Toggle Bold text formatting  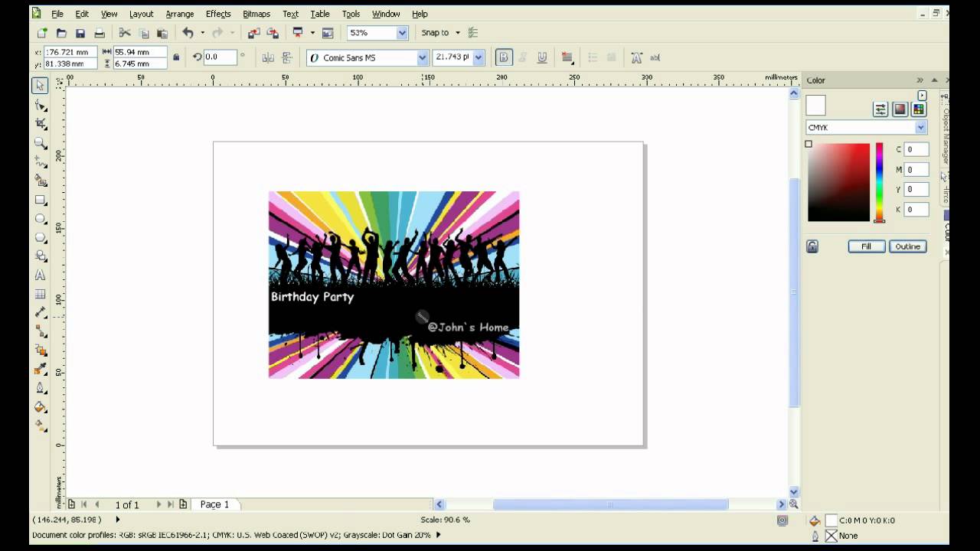click(x=504, y=57)
